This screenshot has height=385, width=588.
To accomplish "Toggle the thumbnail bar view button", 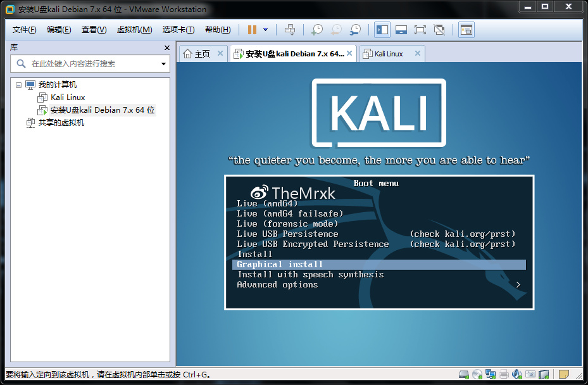I will [x=401, y=30].
